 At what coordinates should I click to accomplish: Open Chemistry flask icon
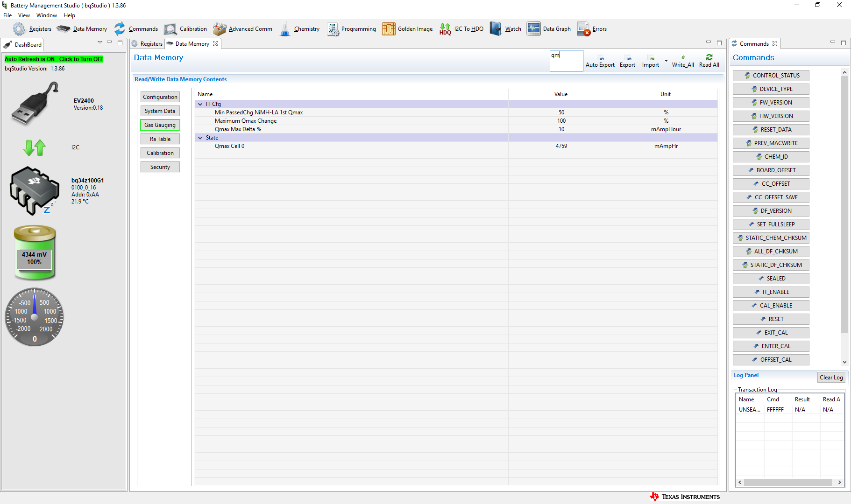[x=285, y=29]
